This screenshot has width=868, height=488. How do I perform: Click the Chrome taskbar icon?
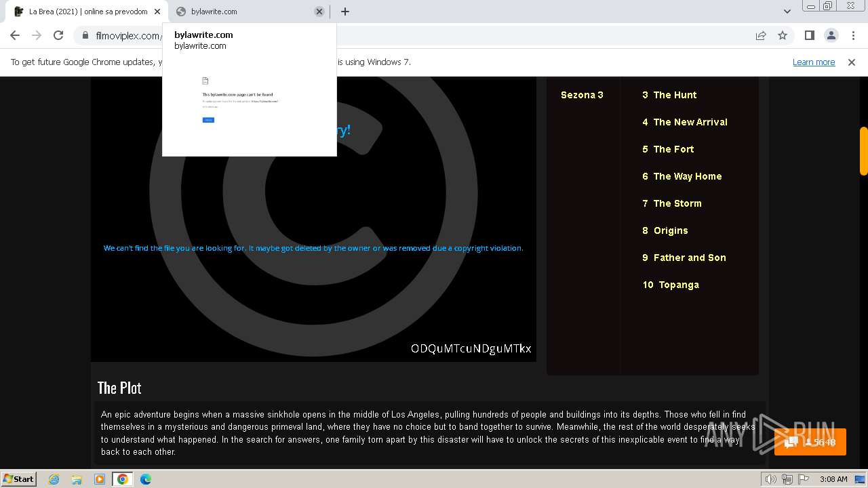(123, 479)
